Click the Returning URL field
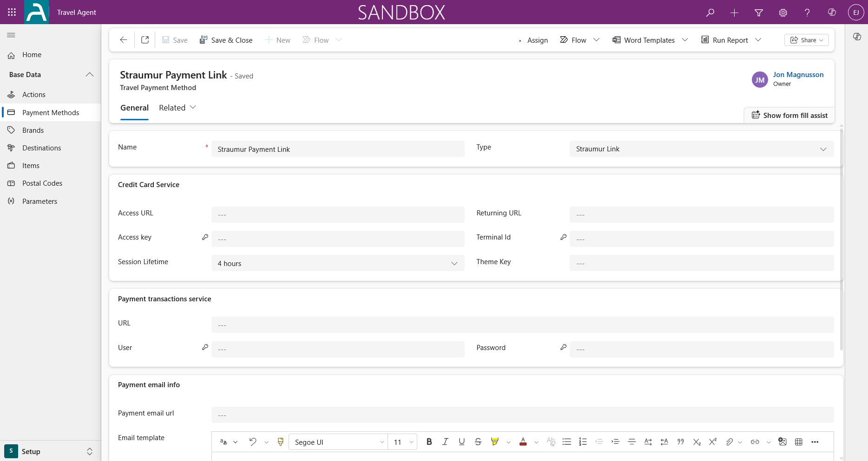Screen dimensions: 868x461 [x=702, y=214]
